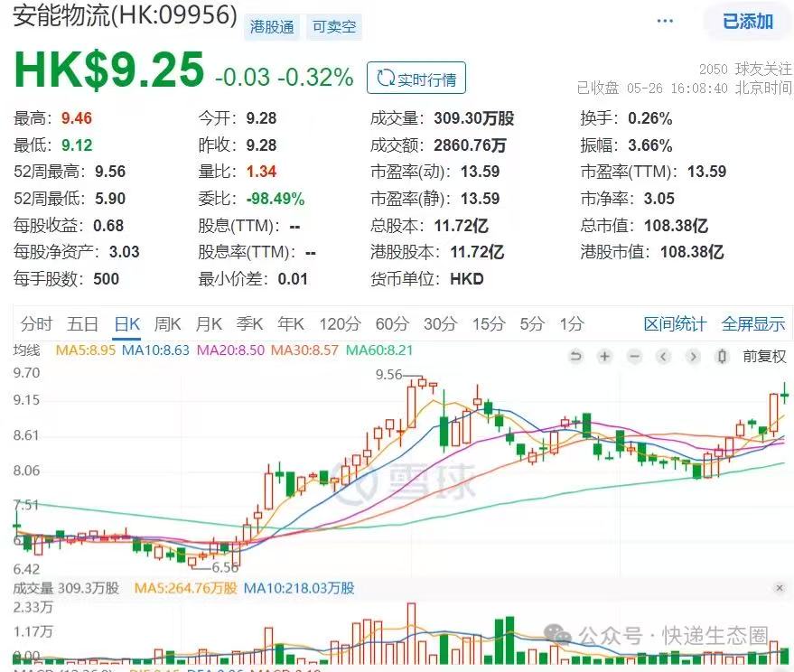The image size is (794, 672).
Task: Click the volume MA5:264.76万股 label
Action: pyautogui.click(x=186, y=588)
